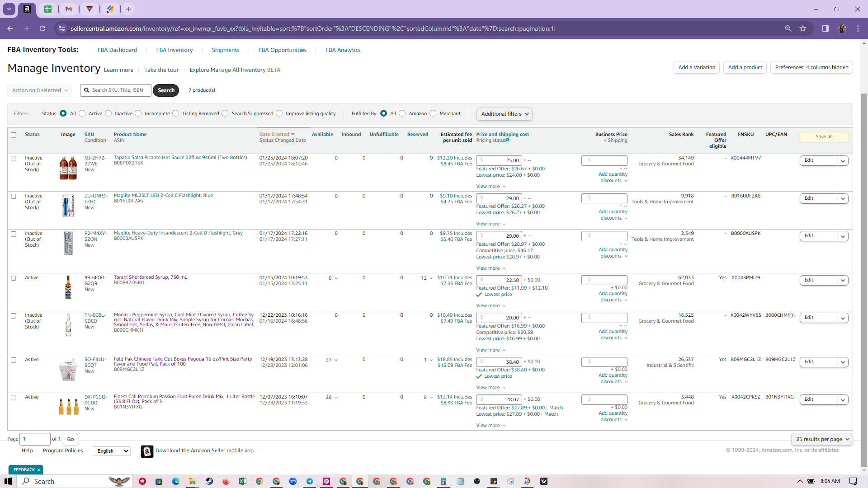This screenshot has height=488, width=868.
Task: Focus the Search SKU, Title, ISBN field
Action: [116, 90]
